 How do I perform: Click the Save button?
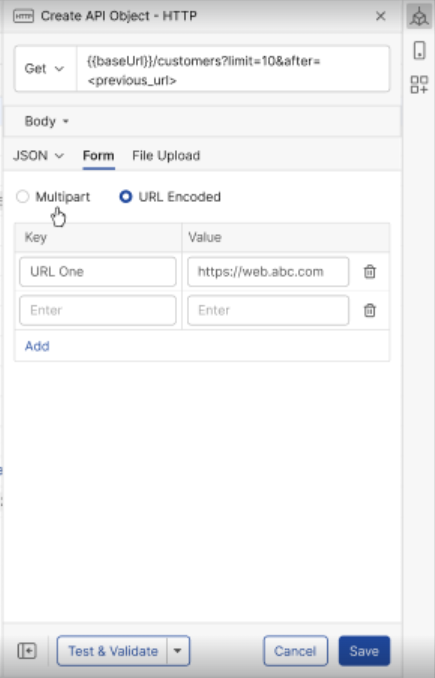(364, 651)
